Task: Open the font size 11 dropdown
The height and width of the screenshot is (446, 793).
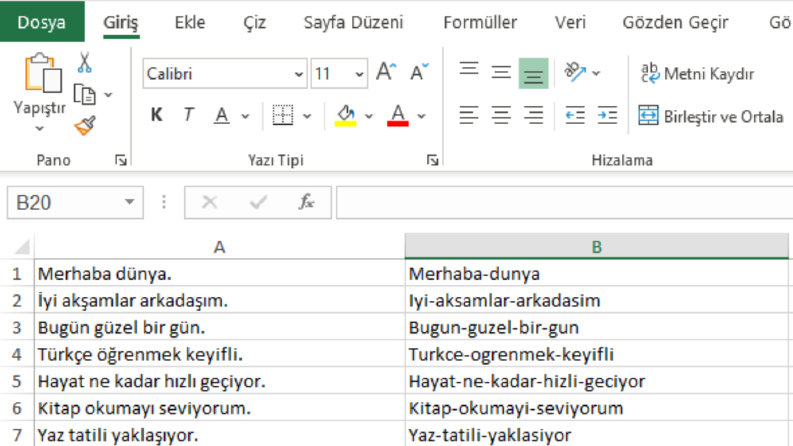Action: [x=359, y=74]
